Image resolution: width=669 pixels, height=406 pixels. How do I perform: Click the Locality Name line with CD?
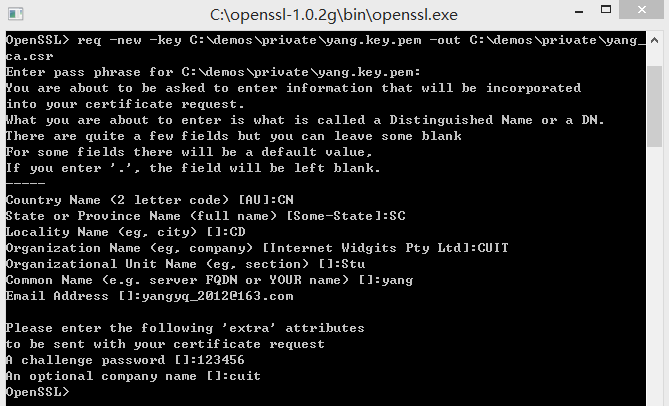coord(126,232)
